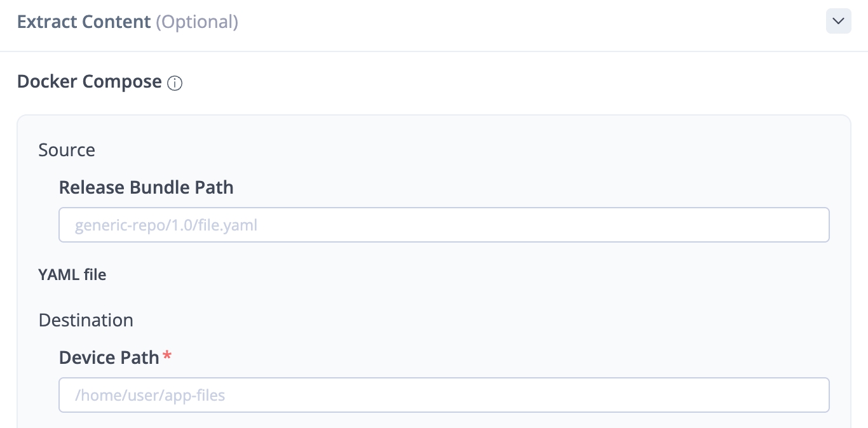Click into the Device Path text box
The image size is (868, 428).
pos(444,395)
